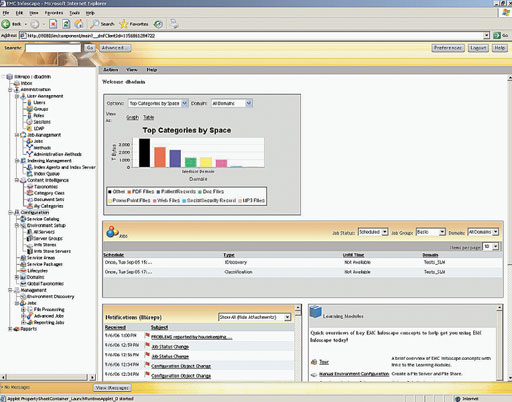Click the Go button beside address bar

[x=501, y=35]
